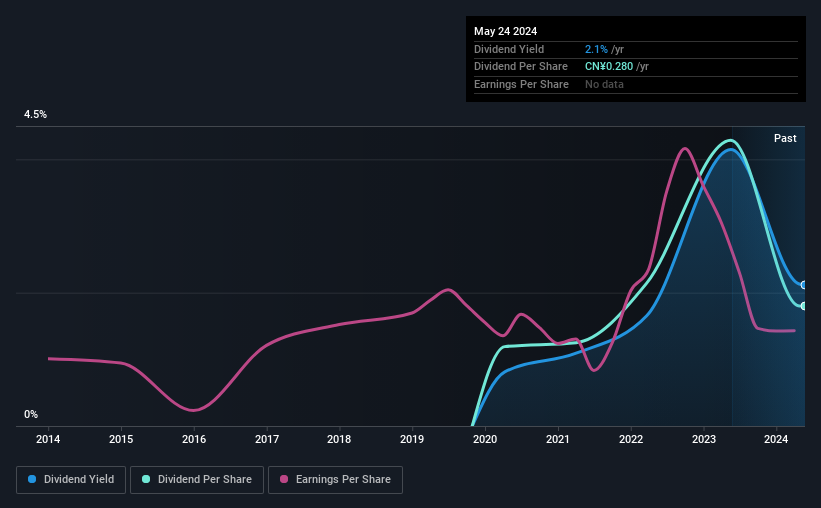Click the May 24 2024 tooltip date header
Viewport: 821px width, 508px height.
(505, 31)
